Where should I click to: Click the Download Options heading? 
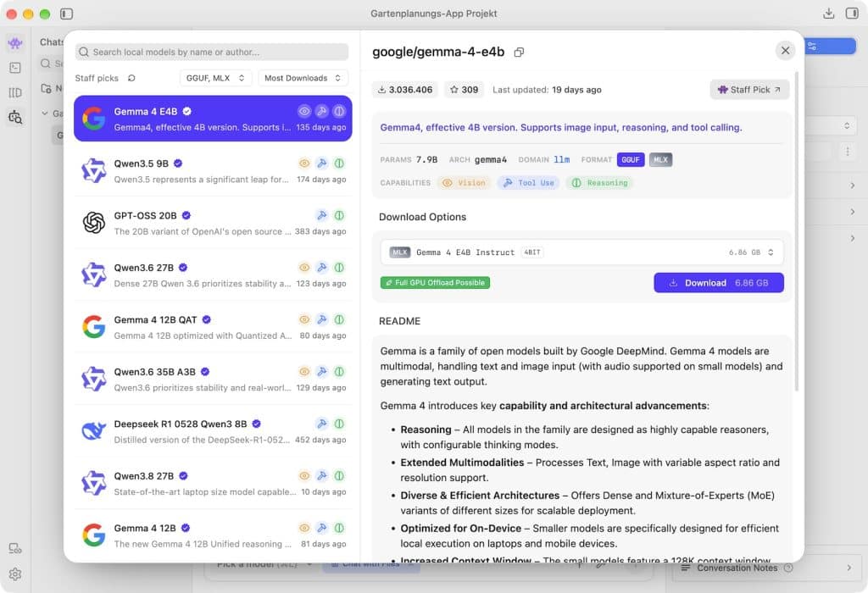422,218
